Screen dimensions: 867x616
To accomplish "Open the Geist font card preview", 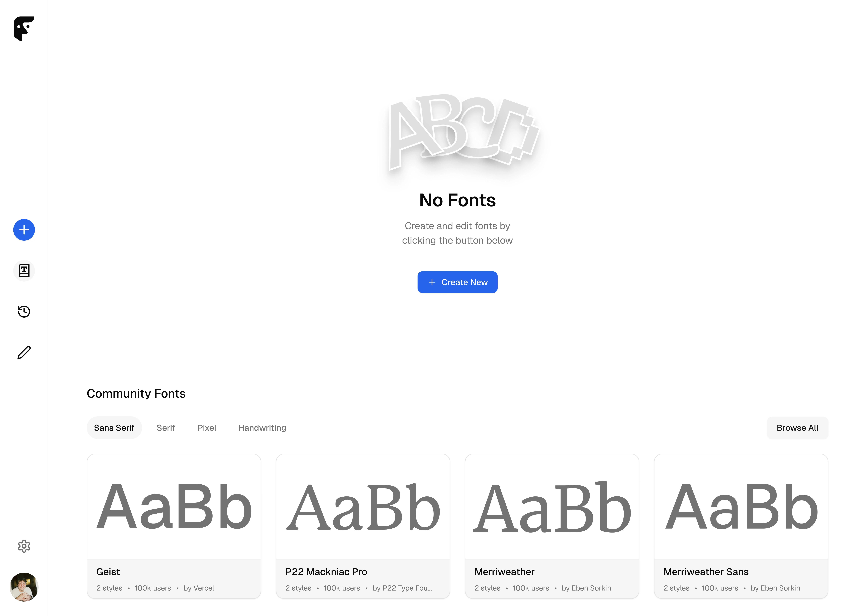I will click(x=174, y=506).
